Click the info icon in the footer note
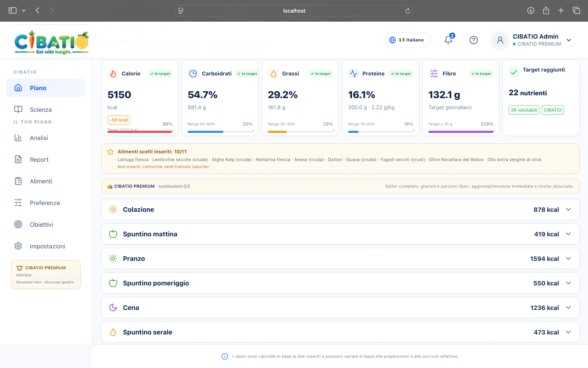The height and width of the screenshot is (368, 588). coord(225,356)
